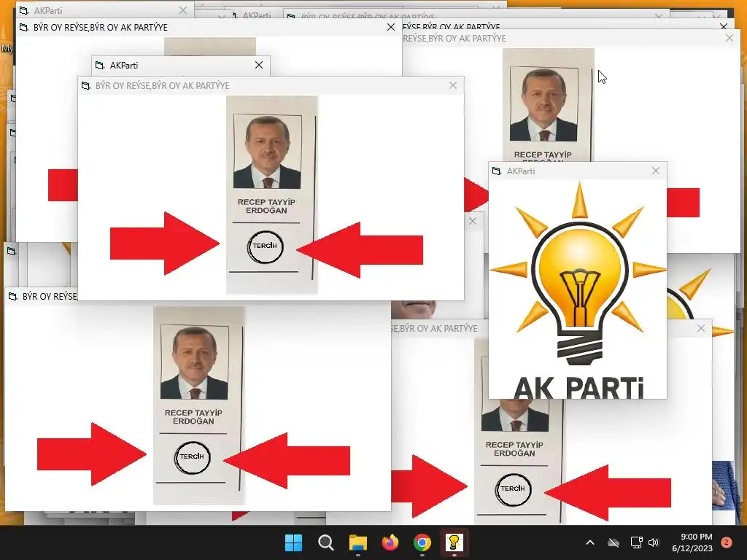Close the AKParti window showing the lightbulb logo
The height and width of the screenshot is (560, 747).
pos(656,171)
